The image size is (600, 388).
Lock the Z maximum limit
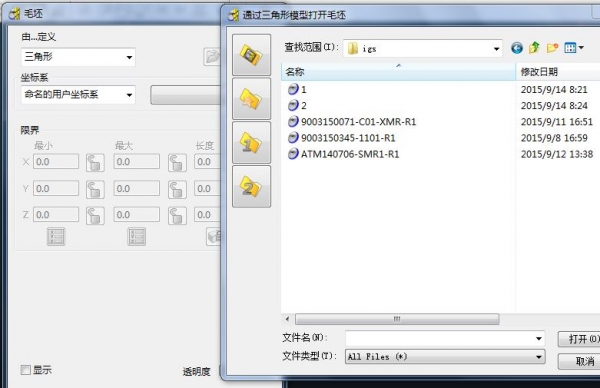tap(177, 215)
